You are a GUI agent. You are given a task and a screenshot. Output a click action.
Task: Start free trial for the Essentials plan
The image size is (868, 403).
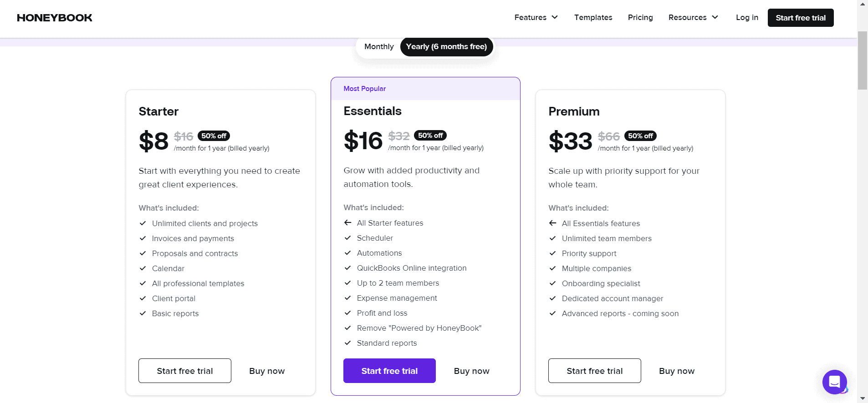[x=389, y=371]
